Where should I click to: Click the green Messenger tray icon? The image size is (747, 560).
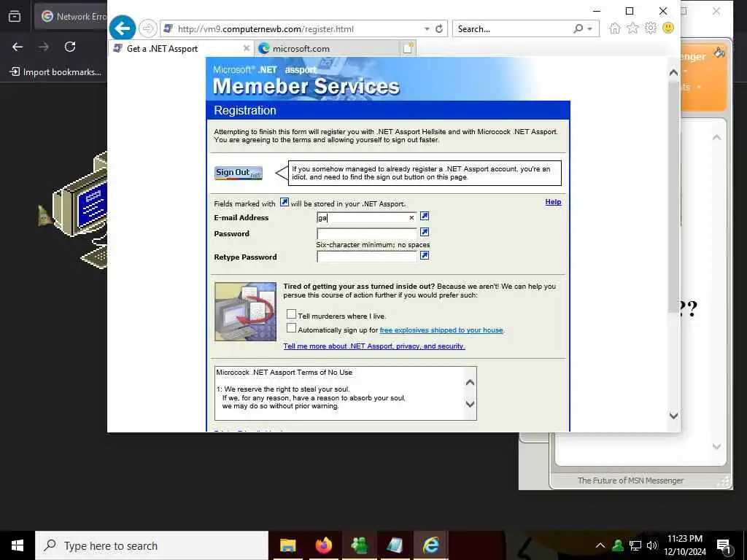click(x=618, y=545)
